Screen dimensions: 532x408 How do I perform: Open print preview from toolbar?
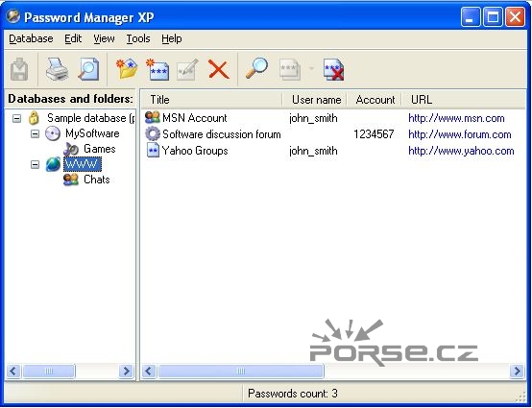88,69
